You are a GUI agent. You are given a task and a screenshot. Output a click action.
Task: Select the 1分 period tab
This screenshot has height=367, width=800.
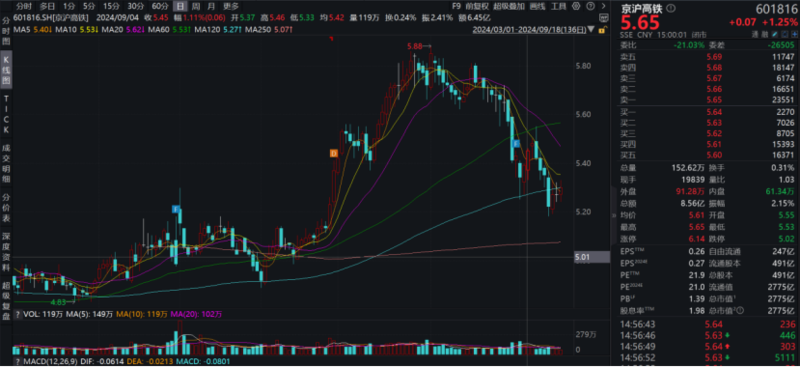click(69, 6)
